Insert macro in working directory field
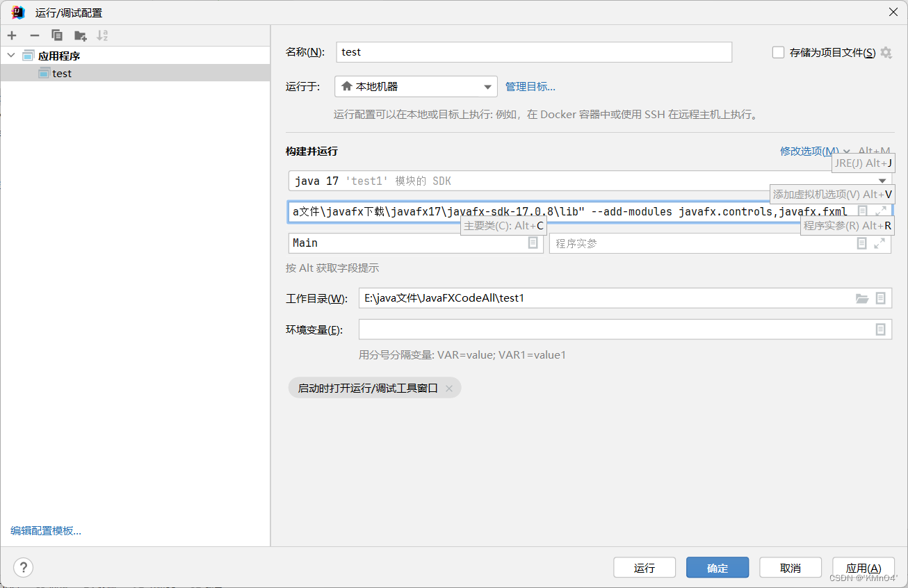Viewport: 908px width, 588px height. pyautogui.click(x=881, y=298)
